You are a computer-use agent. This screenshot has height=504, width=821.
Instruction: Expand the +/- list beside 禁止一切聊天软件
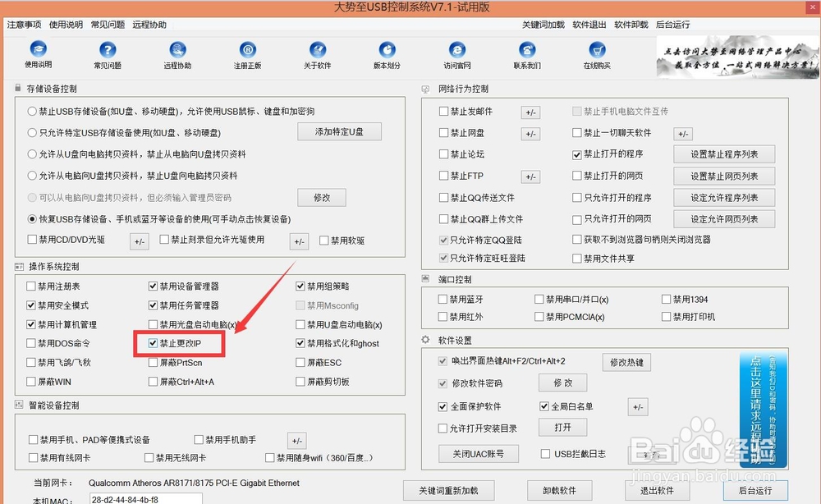coord(683,134)
